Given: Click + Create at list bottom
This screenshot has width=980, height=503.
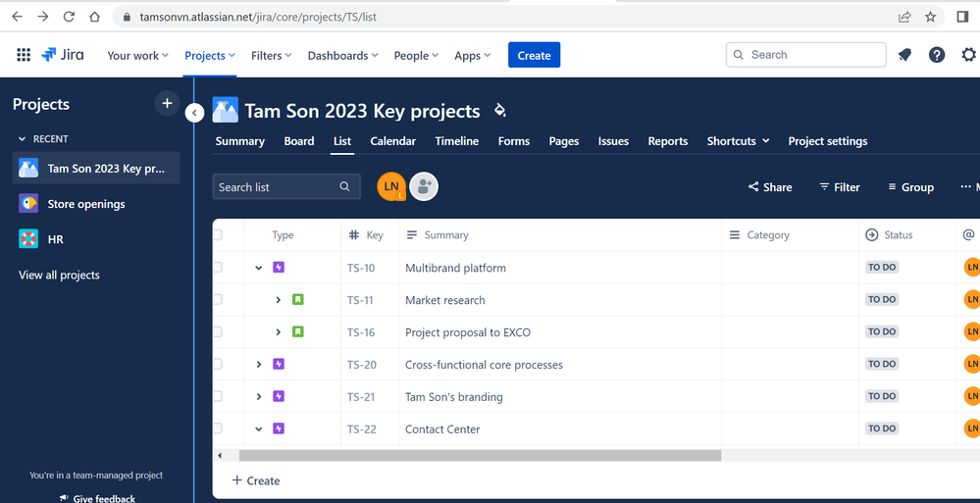Looking at the screenshot, I should pos(256,480).
